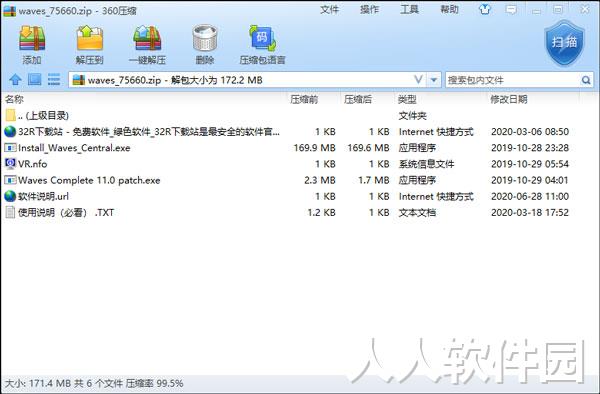
Task: Select Install_Waves_Central.exe file name
Action: [x=74, y=148]
